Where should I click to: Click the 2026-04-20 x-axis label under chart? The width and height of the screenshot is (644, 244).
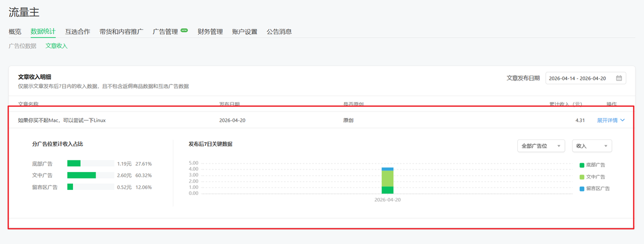[387, 199]
